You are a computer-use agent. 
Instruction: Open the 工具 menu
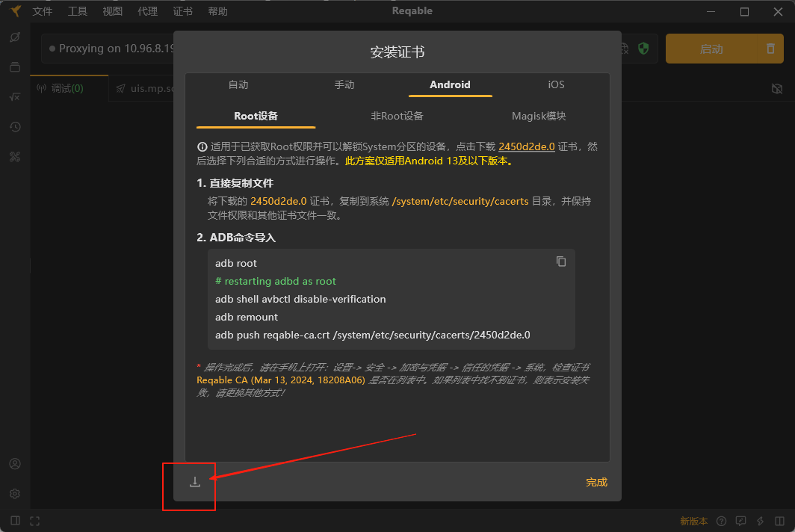[78, 11]
